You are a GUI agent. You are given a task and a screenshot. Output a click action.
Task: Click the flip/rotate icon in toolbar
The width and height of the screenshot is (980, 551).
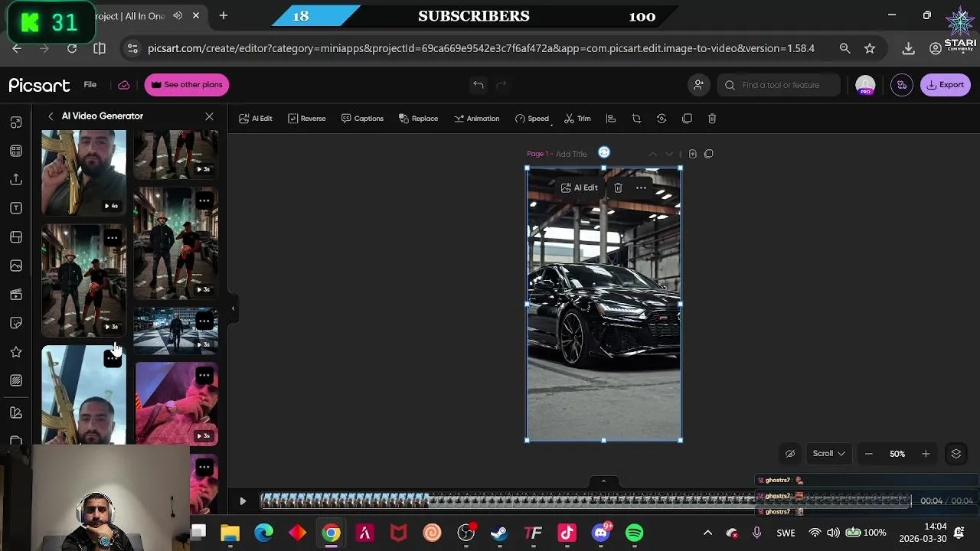[661, 119]
